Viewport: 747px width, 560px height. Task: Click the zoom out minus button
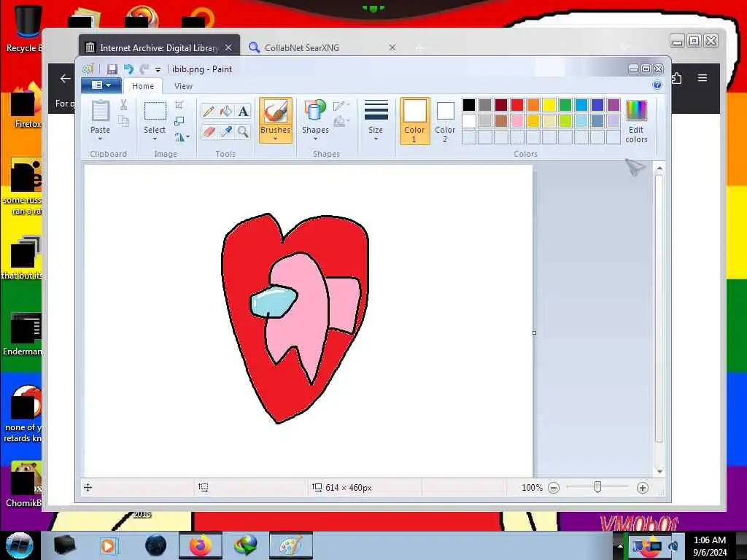(554, 488)
